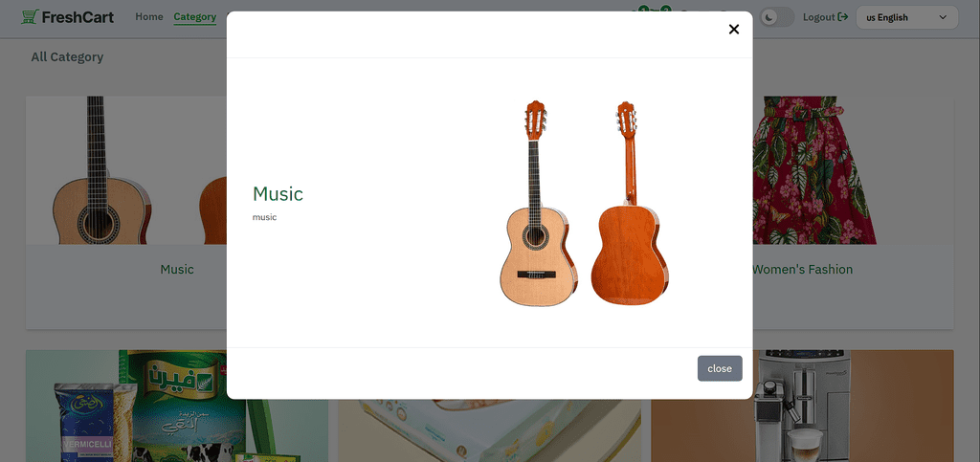Click the FreshCart shopping cart logo icon

(30, 17)
